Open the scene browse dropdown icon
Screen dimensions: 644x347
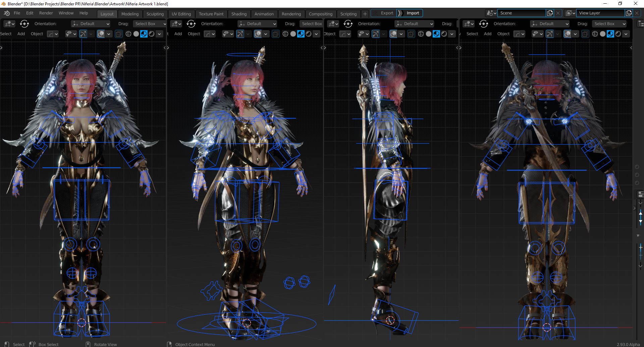coord(491,13)
